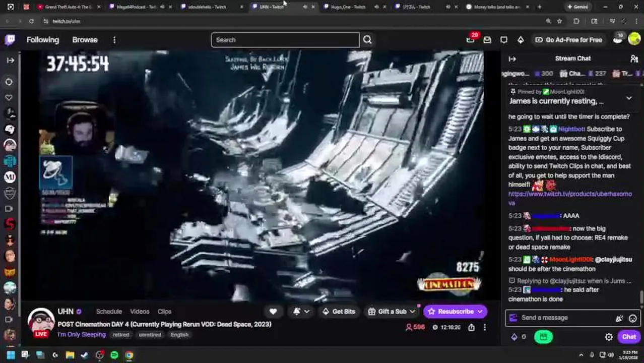
Task: Open the Windows Start menu
Action: (10, 355)
